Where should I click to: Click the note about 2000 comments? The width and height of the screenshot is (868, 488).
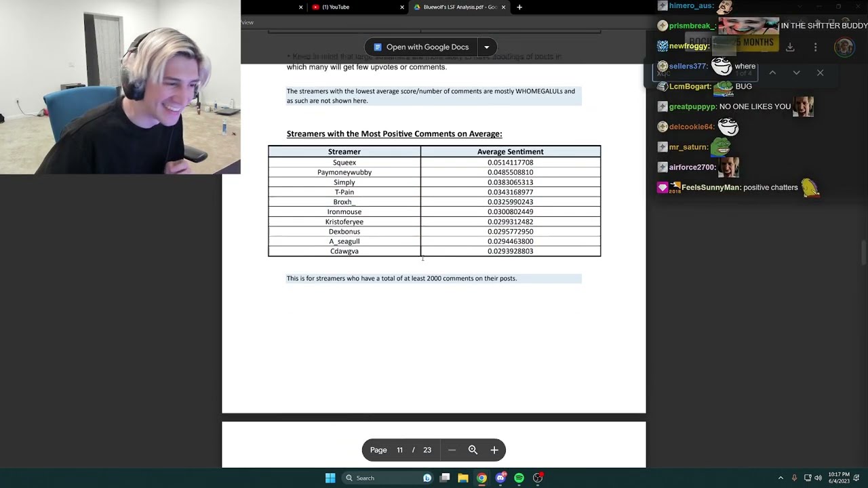pyautogui.click(x=401, y=279)
